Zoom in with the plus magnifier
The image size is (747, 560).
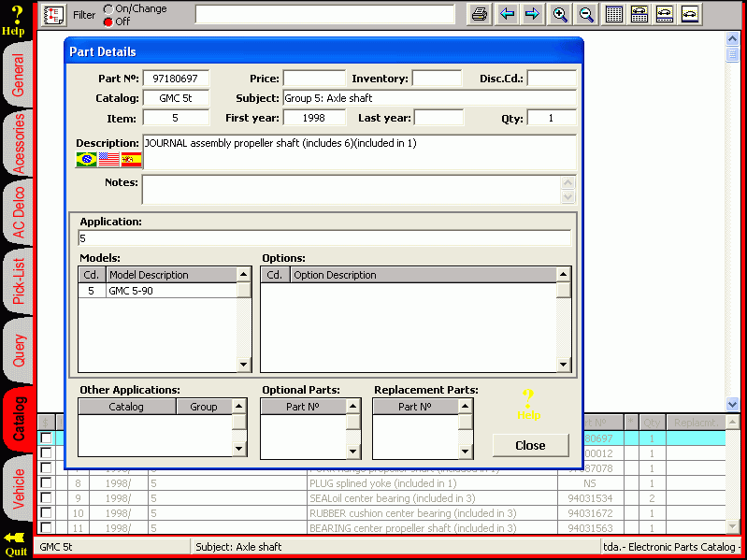point(560,14)
